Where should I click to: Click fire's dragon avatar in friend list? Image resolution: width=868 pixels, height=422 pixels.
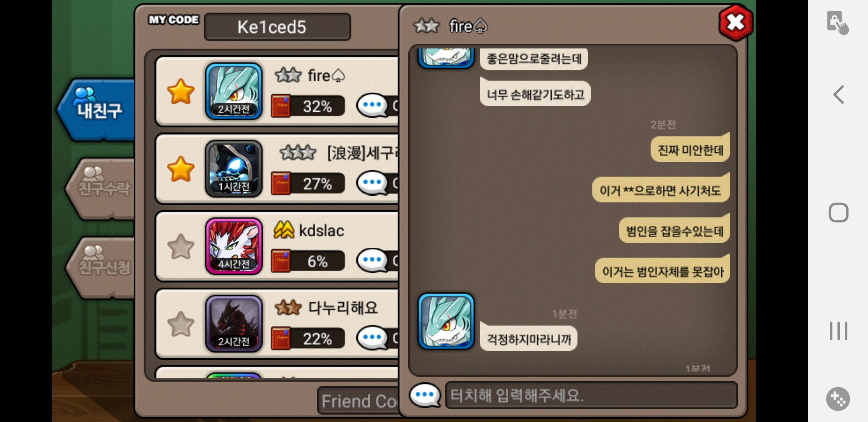(x=234, y=91)
